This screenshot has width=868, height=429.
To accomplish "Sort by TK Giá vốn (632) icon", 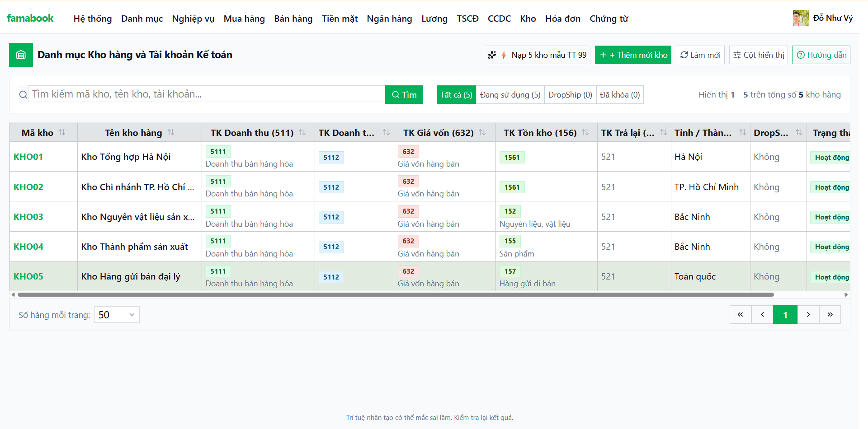I will click(482, 132).
